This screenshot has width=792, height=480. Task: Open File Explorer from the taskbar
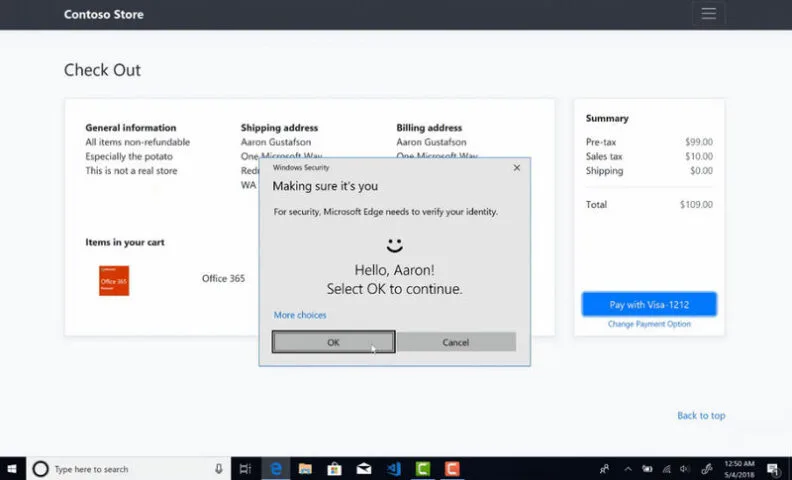[305, 469]
